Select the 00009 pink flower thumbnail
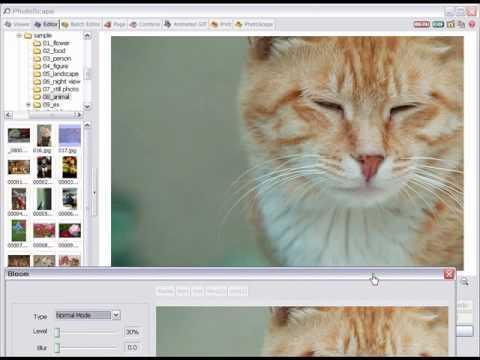Image resolution: width=480 pixels, height=360 pixels. pos(70,231)
